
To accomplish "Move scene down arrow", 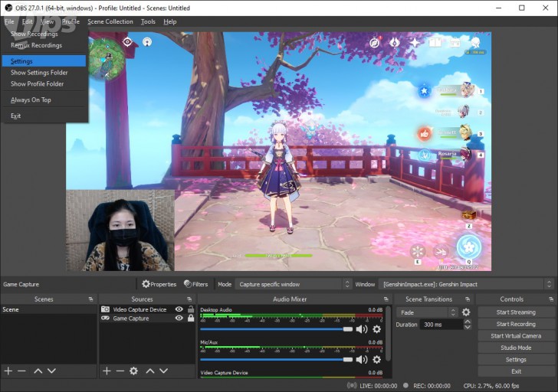I will click(x=51, y=371).
